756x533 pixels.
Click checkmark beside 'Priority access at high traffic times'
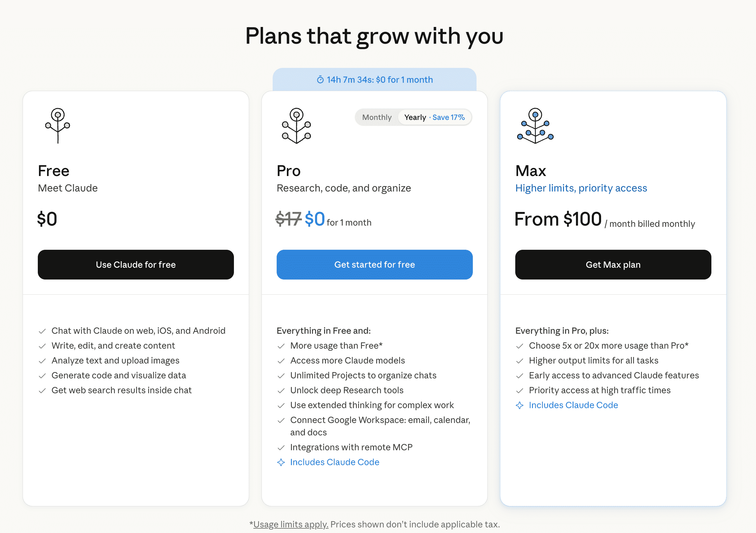(x=520, y=391)
